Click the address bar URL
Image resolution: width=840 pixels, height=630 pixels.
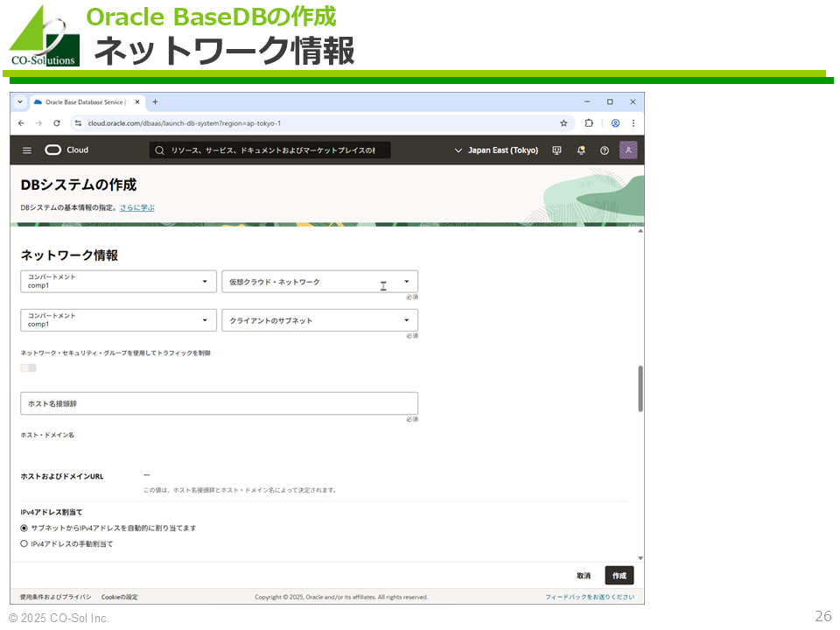185,123
